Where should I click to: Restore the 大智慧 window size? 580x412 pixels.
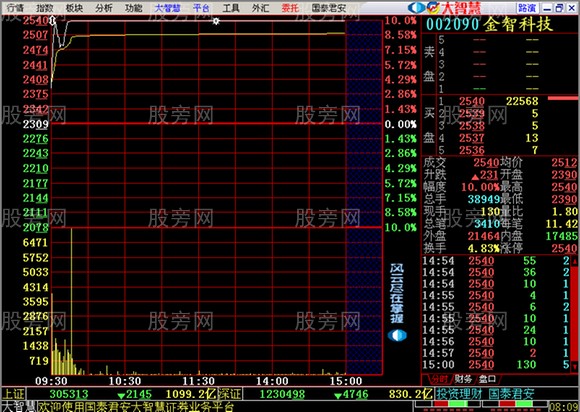click(x=559, y=8)
